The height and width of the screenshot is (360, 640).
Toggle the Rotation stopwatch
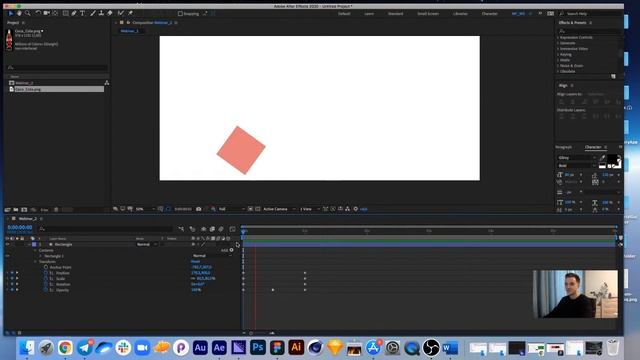pos(46,284)
